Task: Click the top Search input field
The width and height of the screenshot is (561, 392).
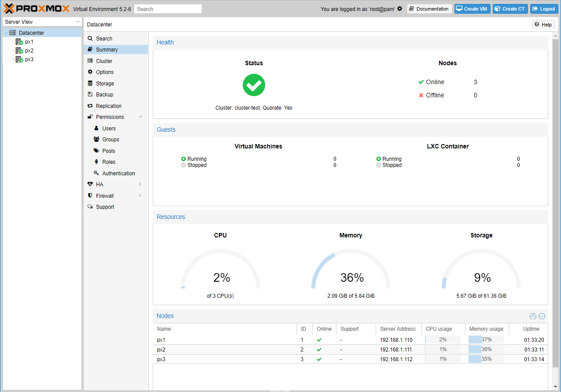Action: tap(168, 9)
